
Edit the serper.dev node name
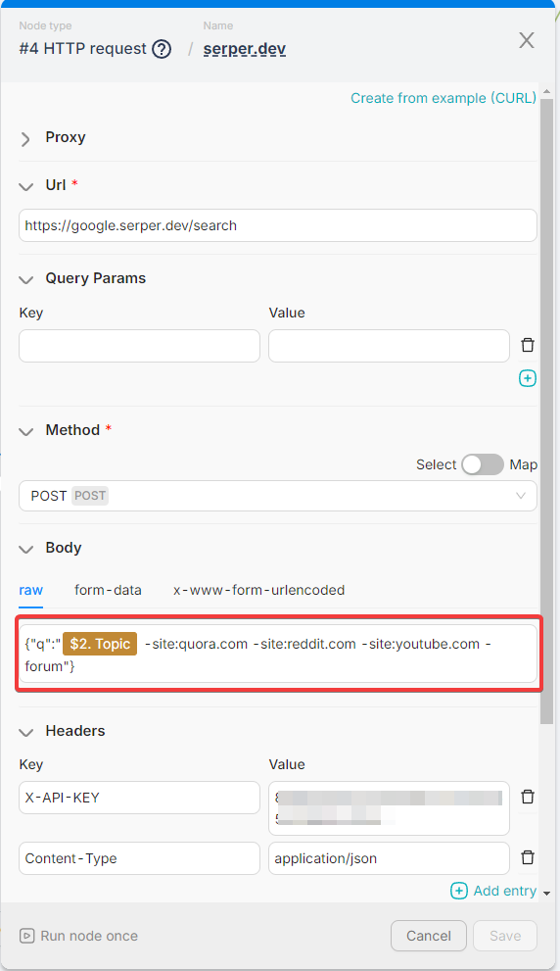245,49
